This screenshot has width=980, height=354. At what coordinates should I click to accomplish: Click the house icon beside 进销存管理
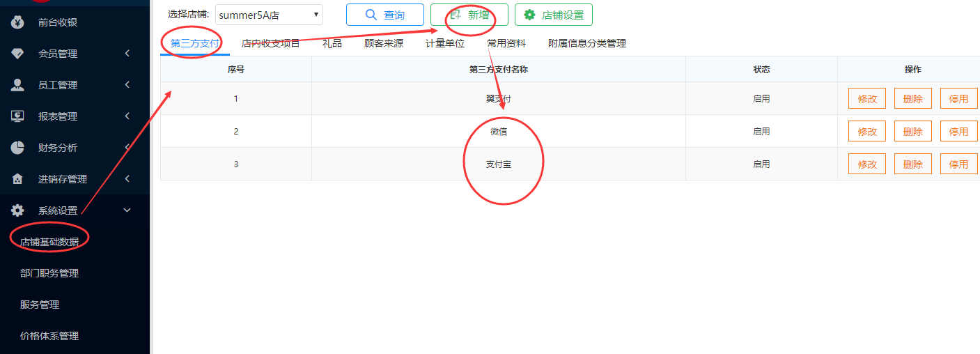17,179
